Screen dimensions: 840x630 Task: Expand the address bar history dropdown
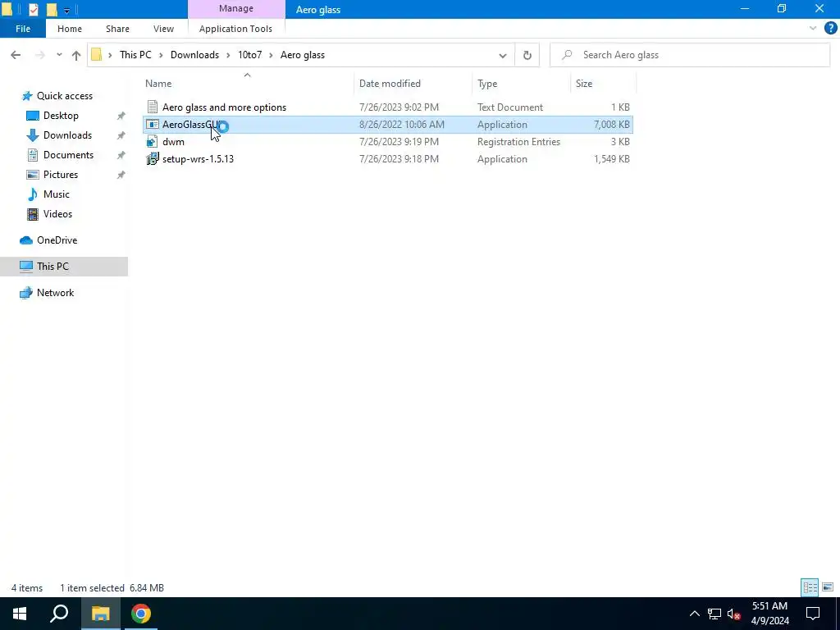point(503,55)
